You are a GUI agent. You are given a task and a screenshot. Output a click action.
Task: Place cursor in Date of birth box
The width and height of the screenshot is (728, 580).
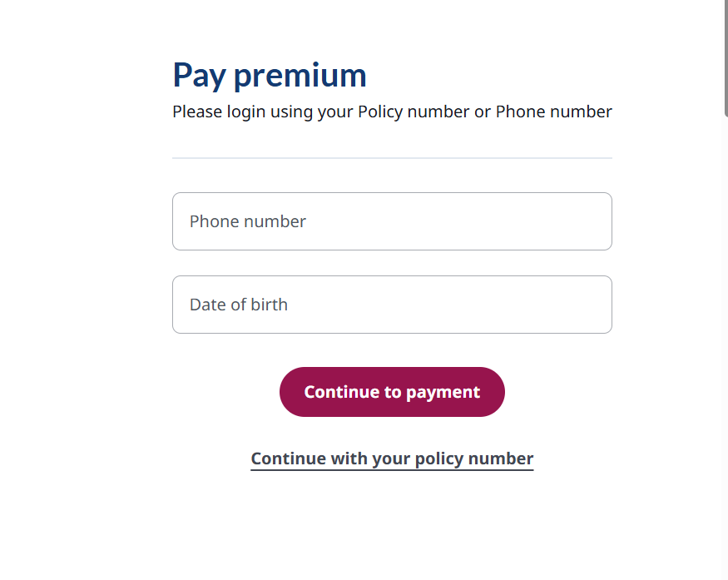click(391, 305)
